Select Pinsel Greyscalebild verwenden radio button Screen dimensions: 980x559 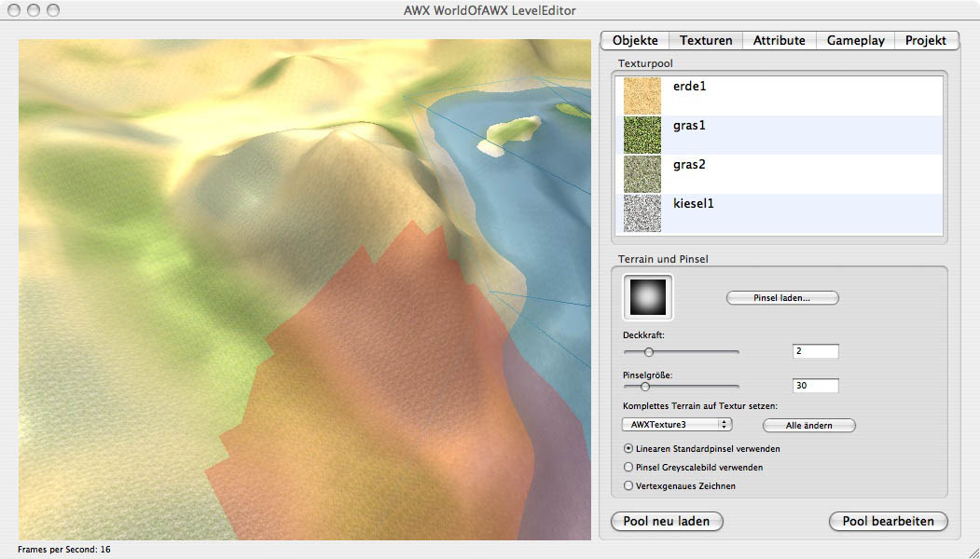[x=628, y=467]
